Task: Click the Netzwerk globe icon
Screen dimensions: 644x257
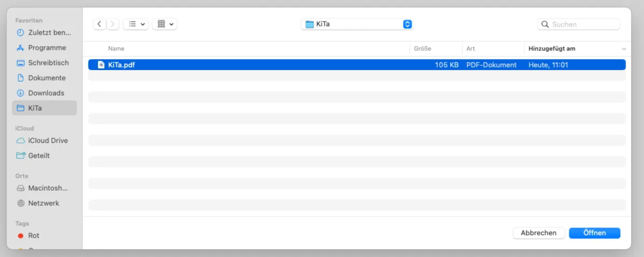Action: (x=21, y=203)
